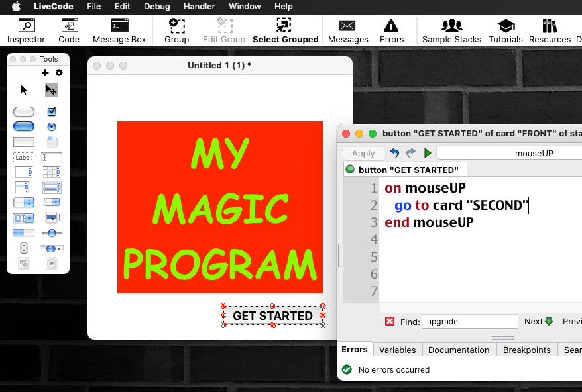Click the redo arrow in script editor
582x392 pixels.
point(410,153)
